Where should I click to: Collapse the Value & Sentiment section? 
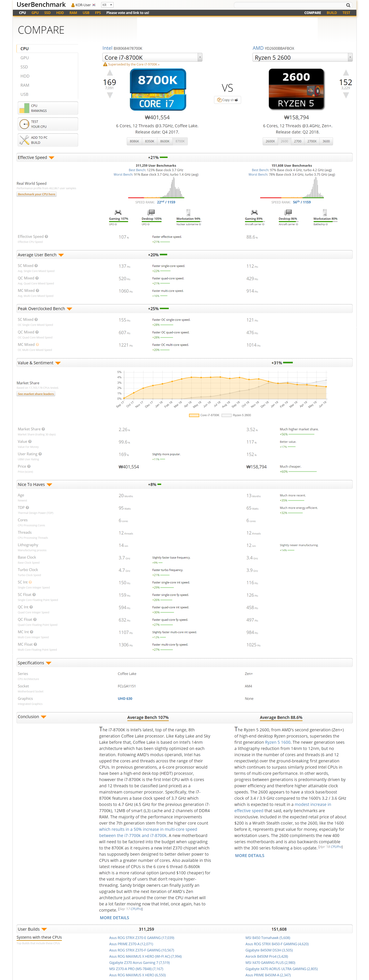click(x=58, y=363)
